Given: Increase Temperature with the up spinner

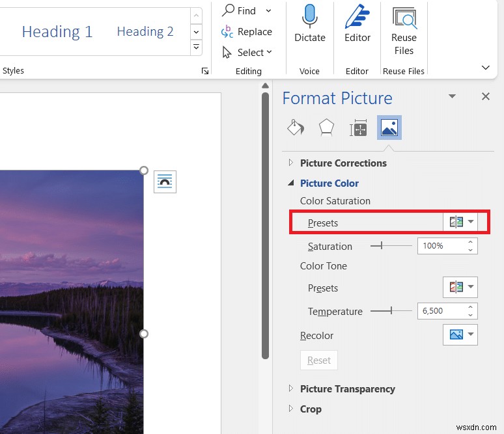Looking at the screenshot, I should pos(470,307).
